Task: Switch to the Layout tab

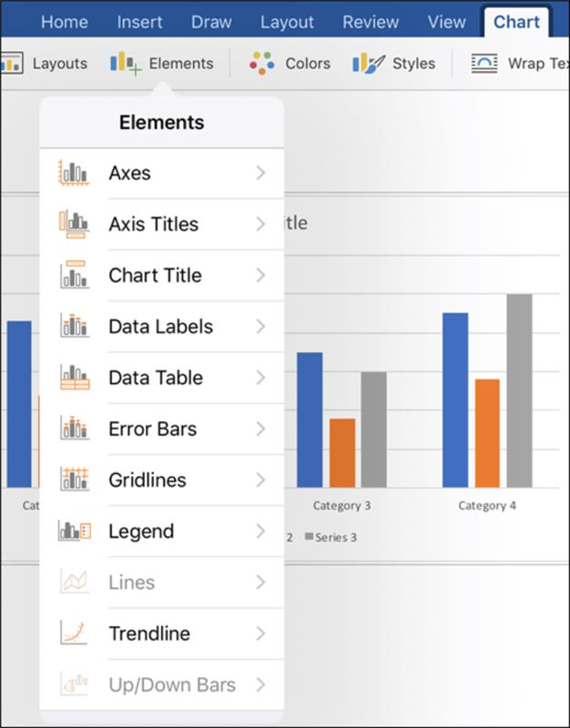Action: 287,22
